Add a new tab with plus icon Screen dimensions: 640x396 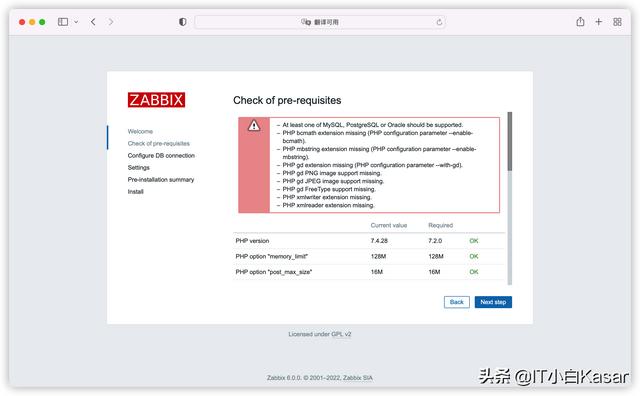coord(598,22)
